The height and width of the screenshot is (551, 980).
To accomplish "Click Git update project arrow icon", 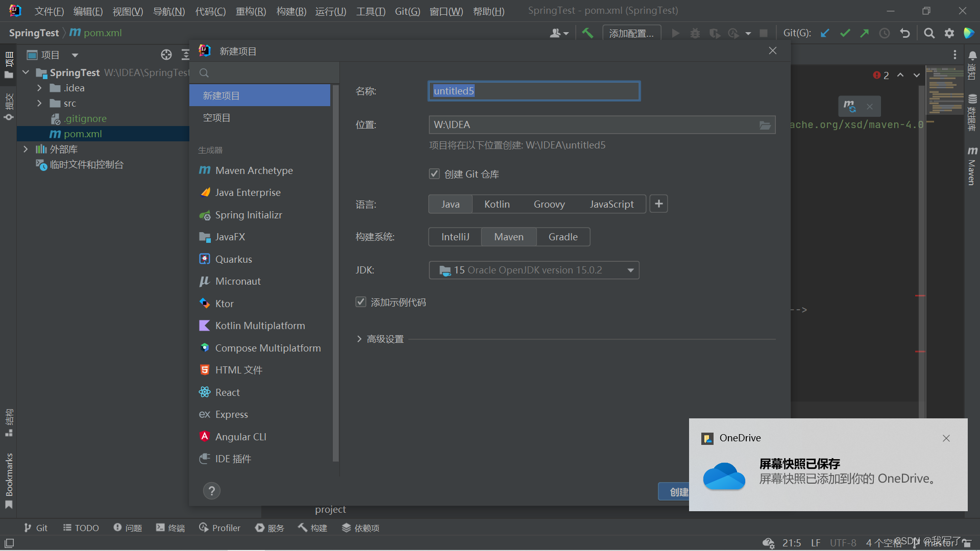I will (825, 33).
